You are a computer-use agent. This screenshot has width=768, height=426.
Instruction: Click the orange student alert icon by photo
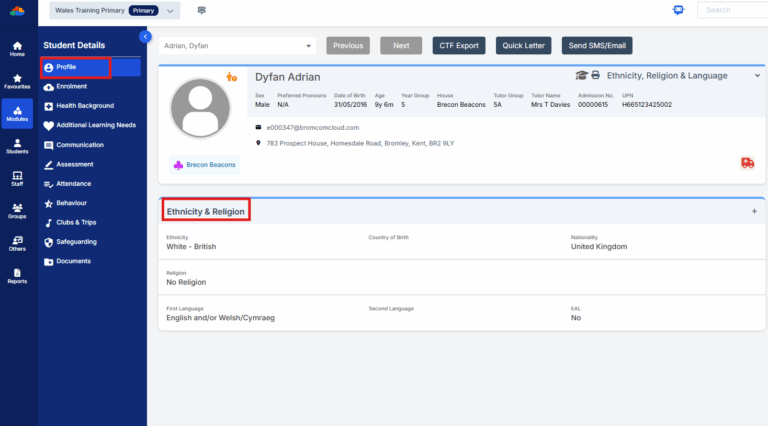point(232,77)
